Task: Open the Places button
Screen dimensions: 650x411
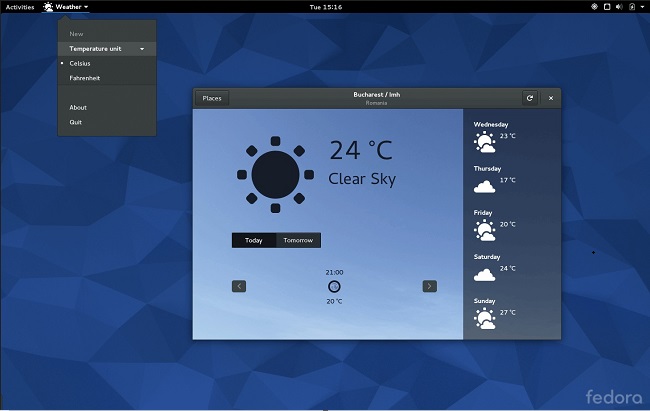Action: (x=212, y=98)
